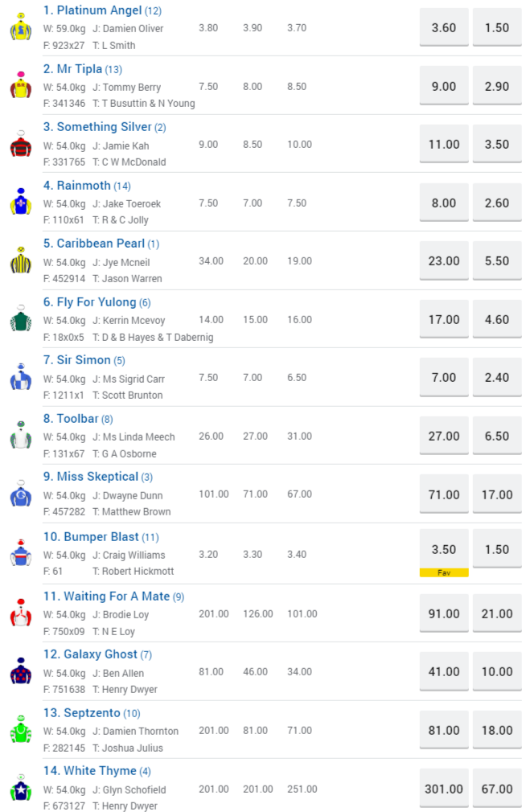Select Mr Tipla place odds 2.90

click(497, 87)
